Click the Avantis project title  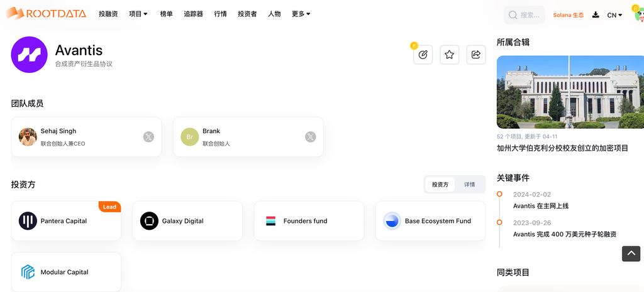(79, 50)
